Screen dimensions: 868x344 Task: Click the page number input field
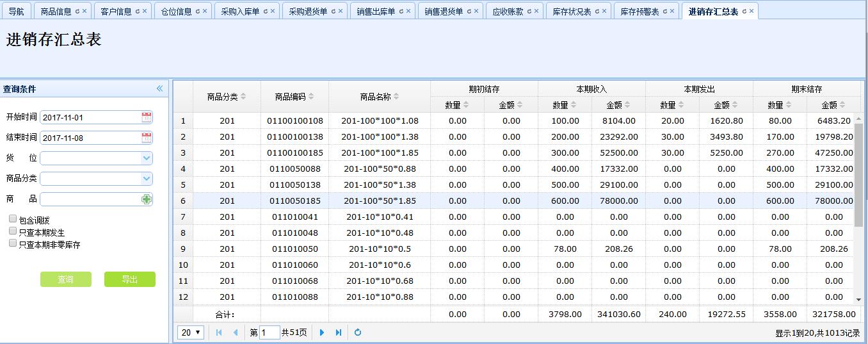[x=269, y=332]
